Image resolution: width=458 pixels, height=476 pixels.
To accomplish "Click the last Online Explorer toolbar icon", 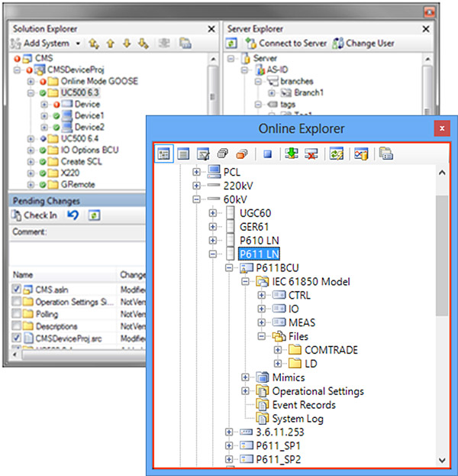I will coord(385,152).
